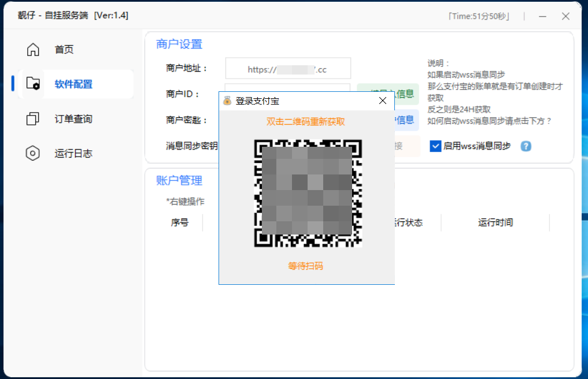Click the Home (首页) house icon
588x379 pixels.
point(33,50)
